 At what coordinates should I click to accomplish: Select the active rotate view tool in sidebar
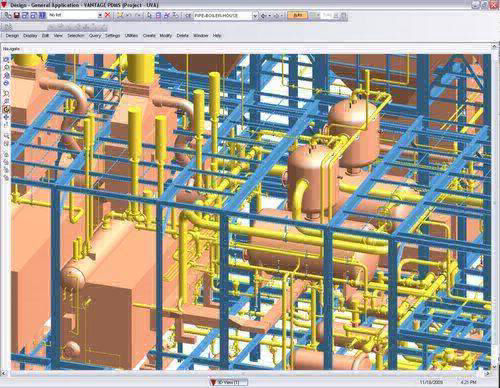[x=6, y=109]
